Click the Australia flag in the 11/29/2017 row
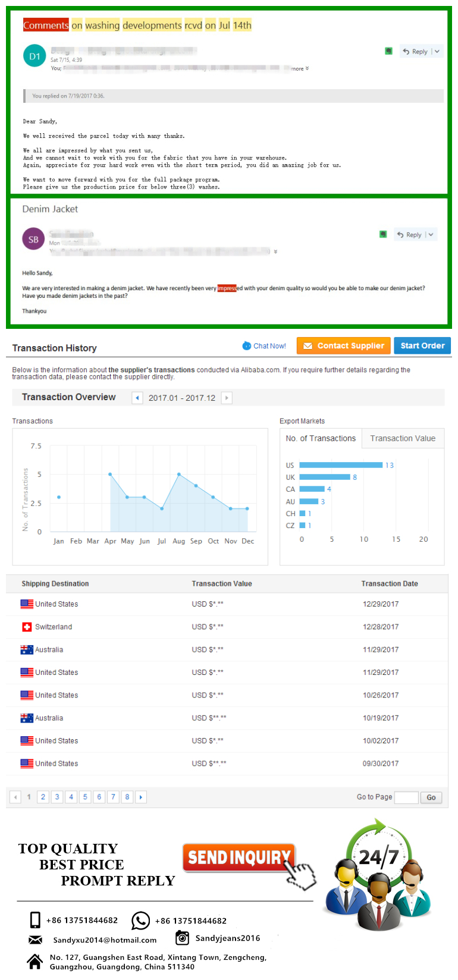 click(27, 650)
